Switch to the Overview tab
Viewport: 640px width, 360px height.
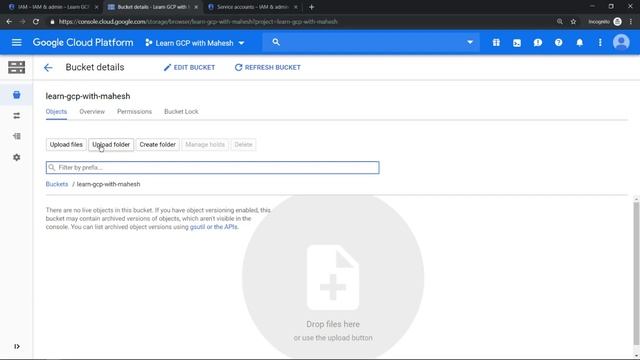(92, 111)
